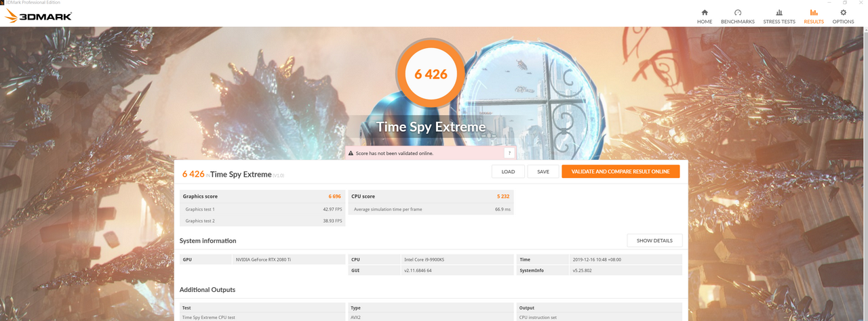Click the Graphics score value 6 696
Image resolution: width=868 pixels, height=321 pixels.
[334, 196]
